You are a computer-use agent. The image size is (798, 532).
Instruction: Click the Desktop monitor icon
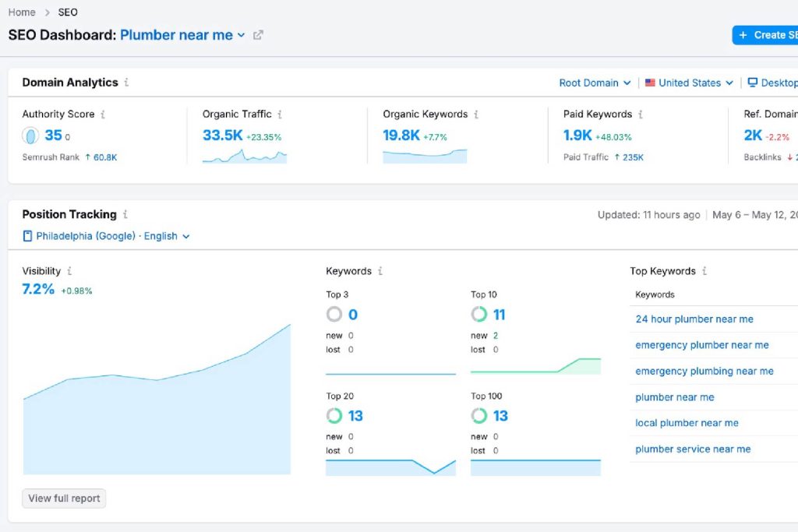click(752, 83)
